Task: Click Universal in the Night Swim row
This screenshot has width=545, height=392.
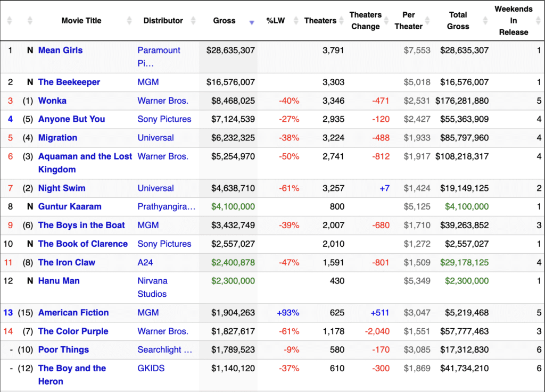Action: [156, 188]
